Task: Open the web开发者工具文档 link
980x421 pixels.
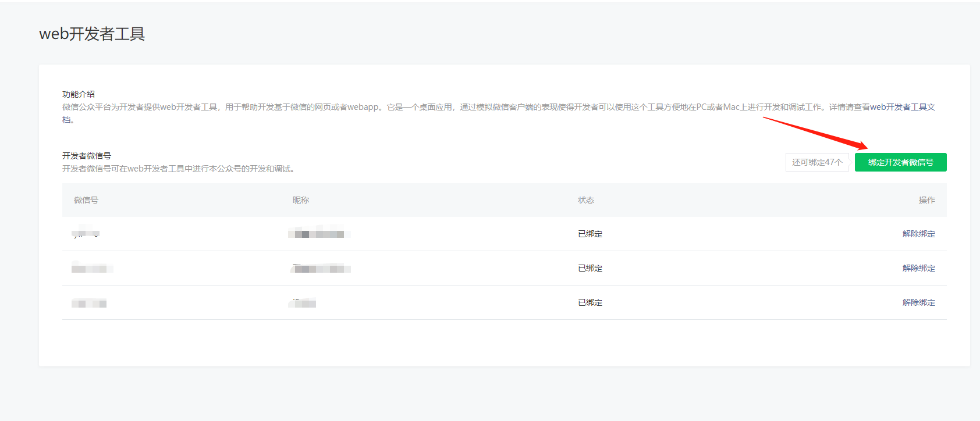Action: click(902, 107)
